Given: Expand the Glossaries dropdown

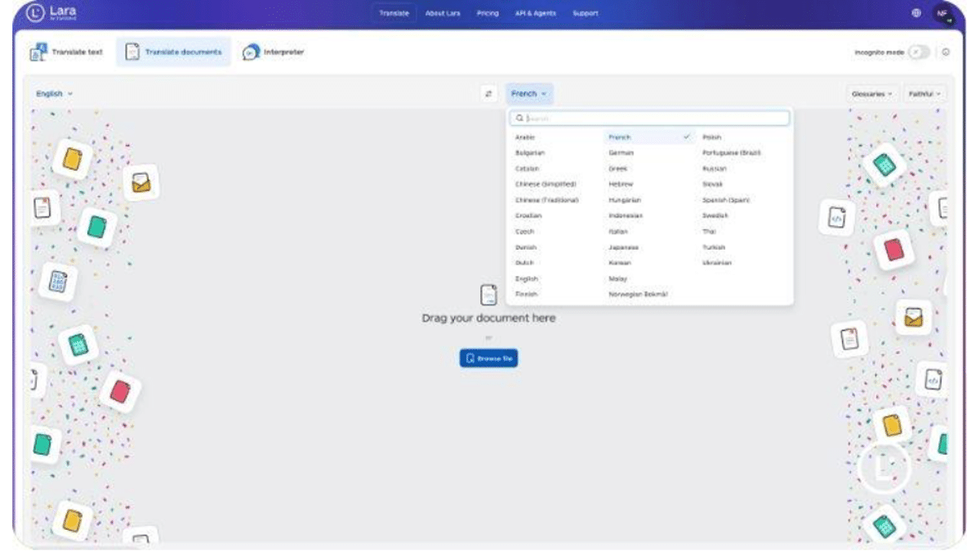Looking at the screenshot, I should 873,94.
